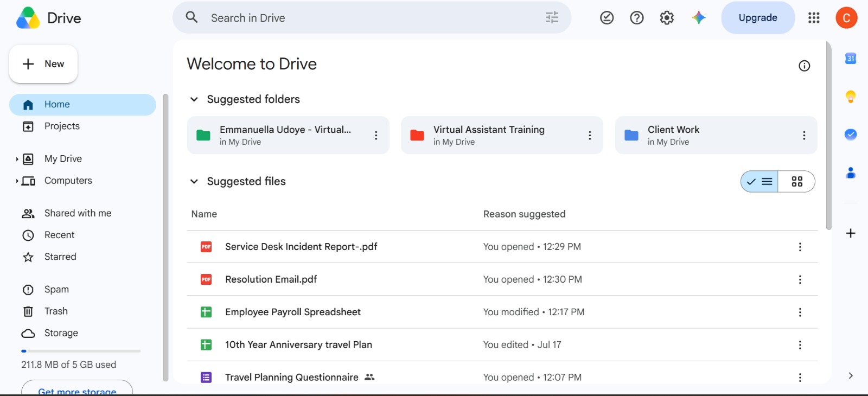Get add-ons with the plus icon
Image resolution: width=868 pixels, height=396 pixels.
point(851,233)
